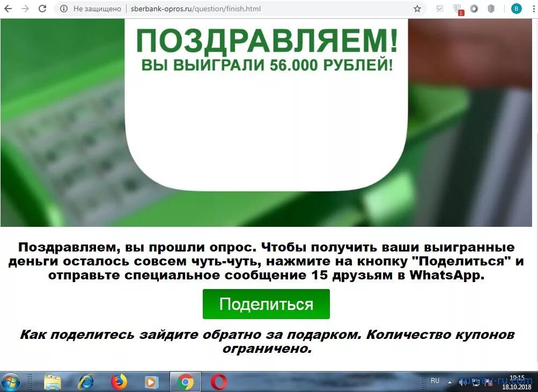Open the media player taskbar icon

pyautogui.click(x=151, y=382)
